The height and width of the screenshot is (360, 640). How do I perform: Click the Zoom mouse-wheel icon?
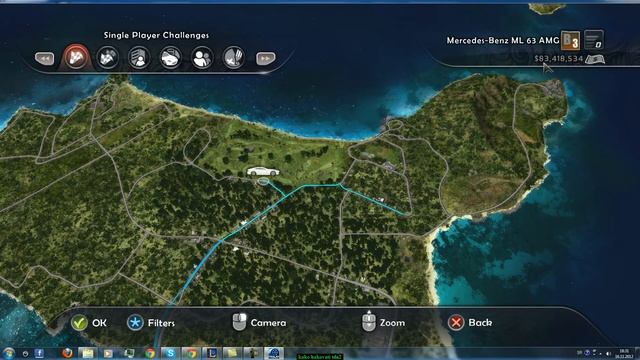pyautogui.click(x=369, y=322)
